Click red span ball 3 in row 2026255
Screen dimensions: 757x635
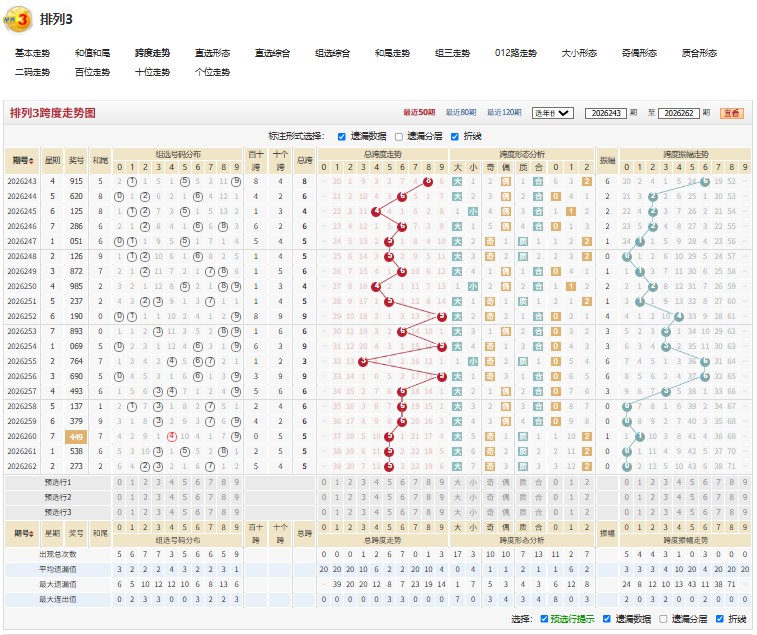pyautogui.click(x=363, y=361)
